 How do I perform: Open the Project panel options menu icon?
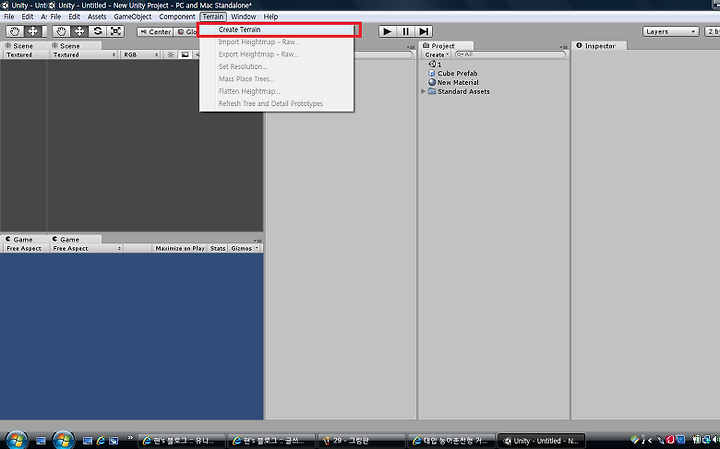click(564, 47)
